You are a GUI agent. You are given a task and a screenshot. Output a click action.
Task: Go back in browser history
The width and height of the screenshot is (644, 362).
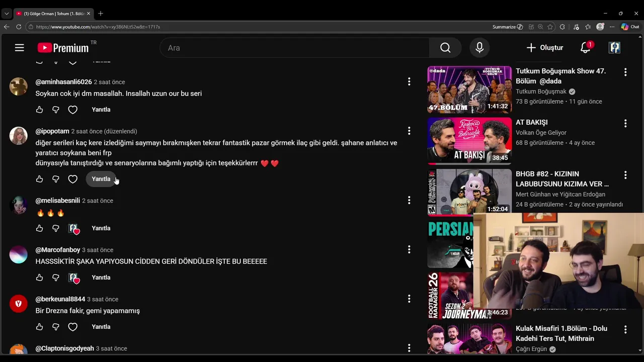(7, 27)
